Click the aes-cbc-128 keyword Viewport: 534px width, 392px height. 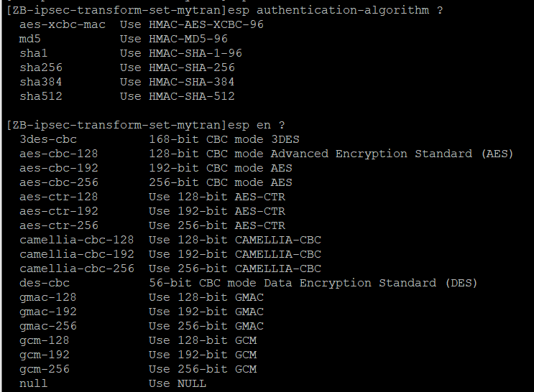[59, 154]
